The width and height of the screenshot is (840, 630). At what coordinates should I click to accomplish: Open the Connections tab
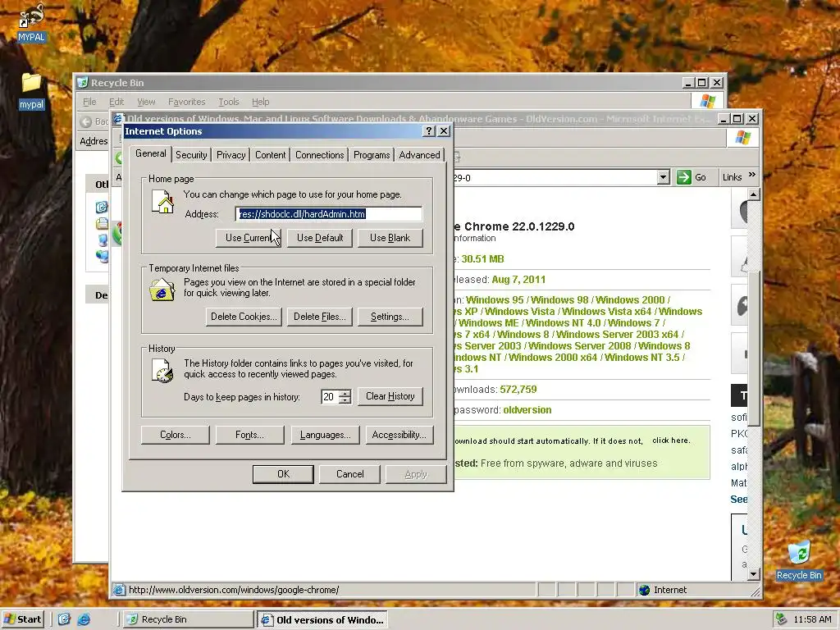[319, 155]
